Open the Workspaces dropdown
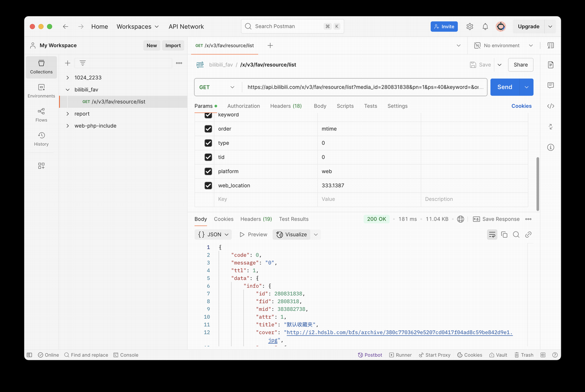Screen dimensions: 585x392 (x=137, y=26)
